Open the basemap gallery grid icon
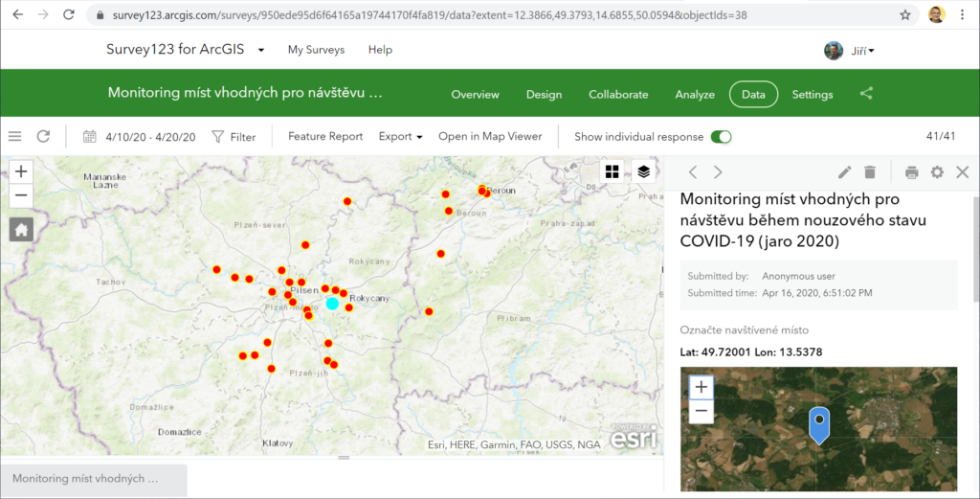980x499 pixels. coord(612,171)
